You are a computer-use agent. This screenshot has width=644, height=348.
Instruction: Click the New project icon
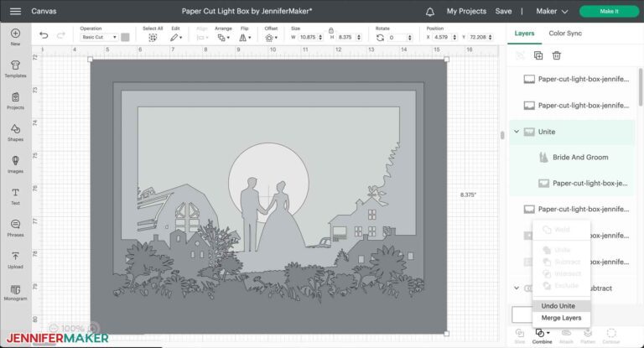pos(15,37)
